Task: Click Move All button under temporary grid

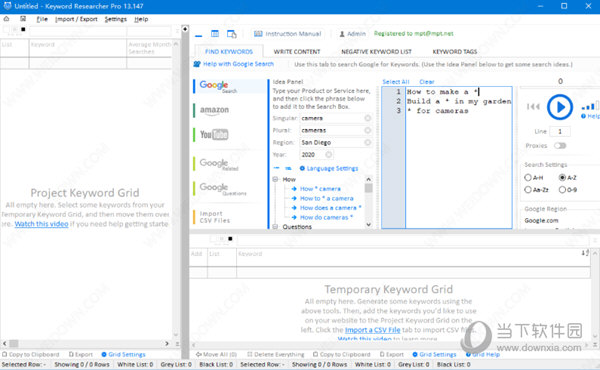Action: [x=217, y=354]
